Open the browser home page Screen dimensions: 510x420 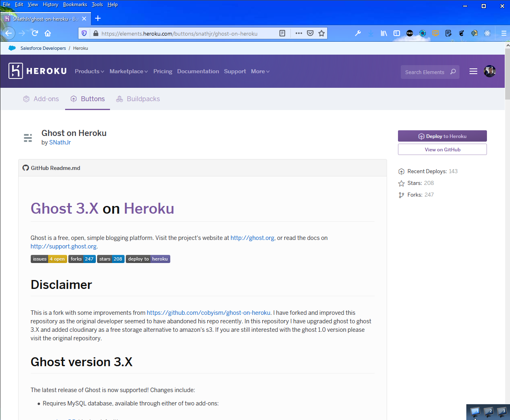tap(48, 33)
